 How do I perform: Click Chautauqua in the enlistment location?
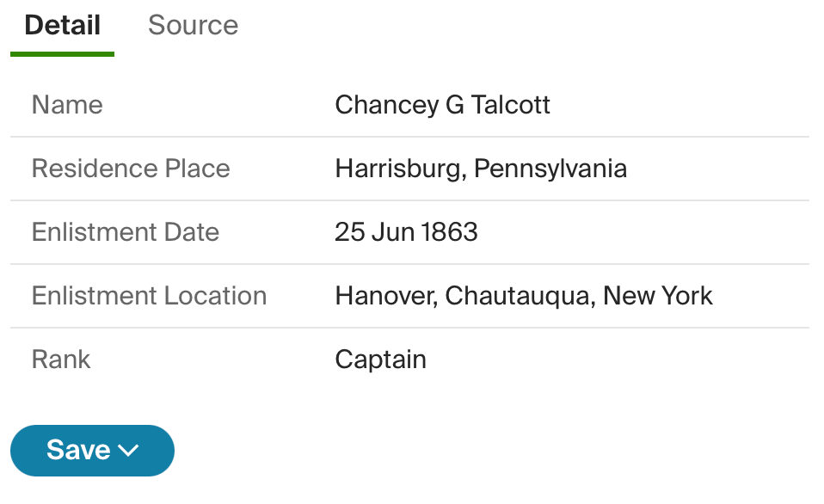click(518, 296)
